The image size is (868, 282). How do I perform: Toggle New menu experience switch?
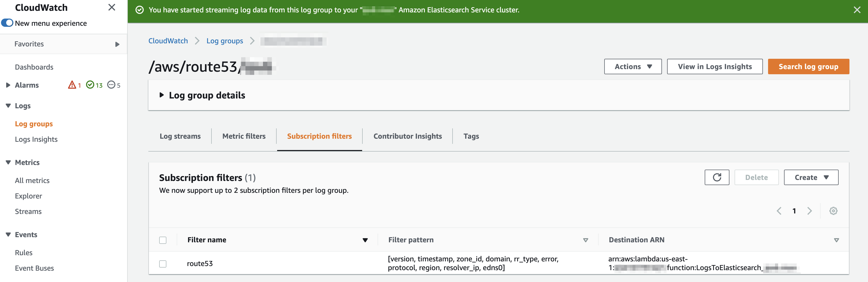pos(7,23)
